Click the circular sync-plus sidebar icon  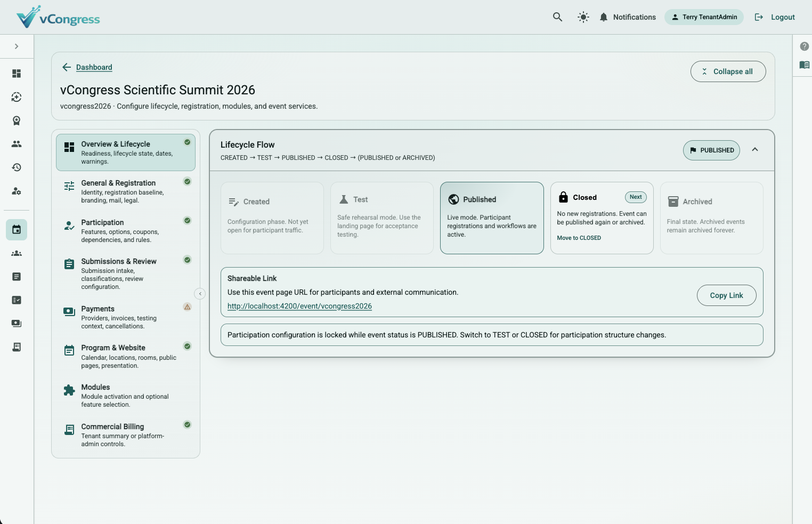pyautogui.click(x=17, y=97)
